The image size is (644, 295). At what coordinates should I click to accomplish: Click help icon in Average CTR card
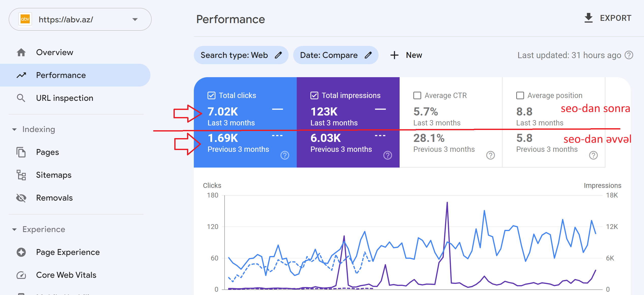point(490,155)
